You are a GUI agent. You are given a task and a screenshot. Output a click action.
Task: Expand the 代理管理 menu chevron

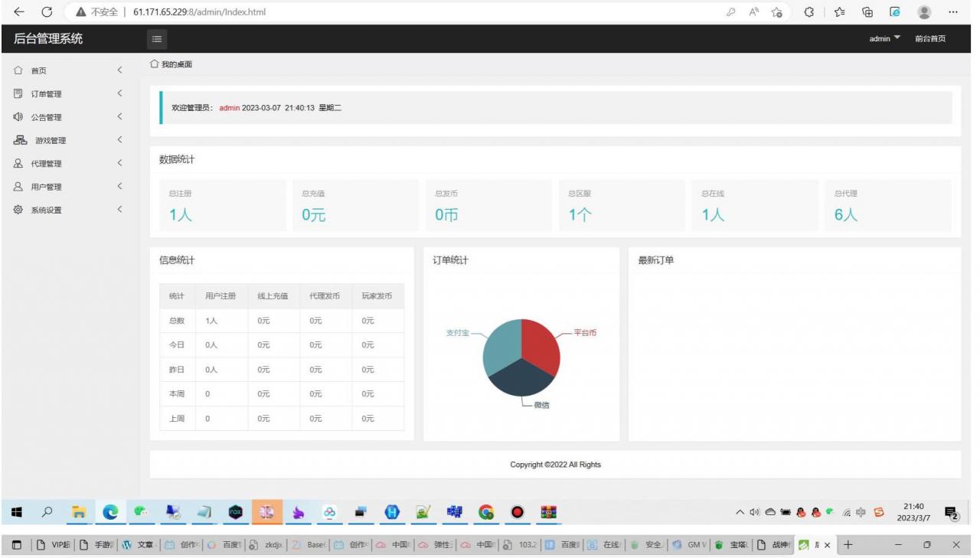[120, 163]
